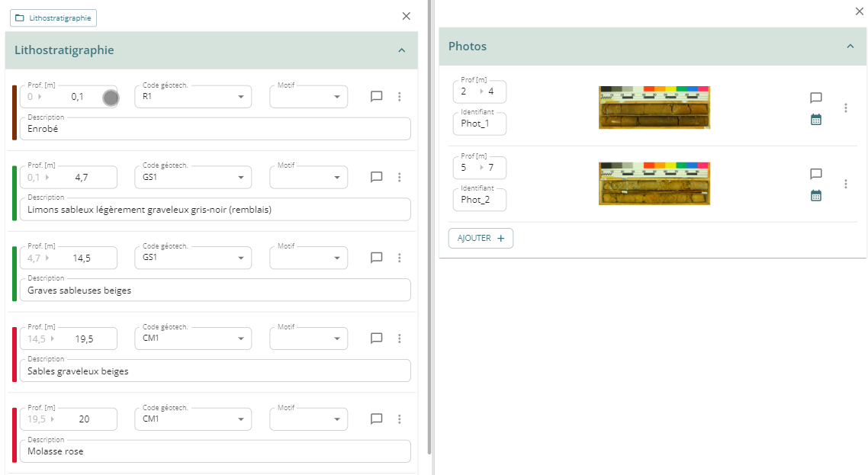The image size is (868, 475).
Task: Collapse the Photos panel
Action: click(x=850, y=47)
